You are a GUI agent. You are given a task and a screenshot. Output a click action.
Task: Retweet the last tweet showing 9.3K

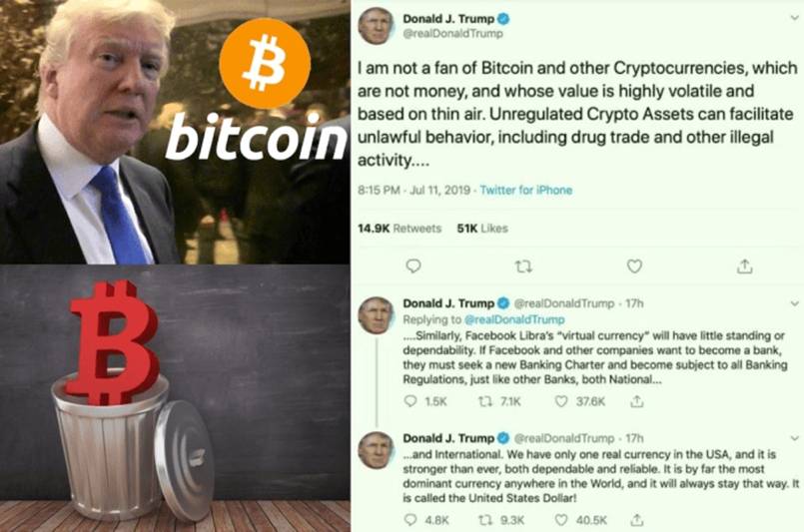point(484,520)
